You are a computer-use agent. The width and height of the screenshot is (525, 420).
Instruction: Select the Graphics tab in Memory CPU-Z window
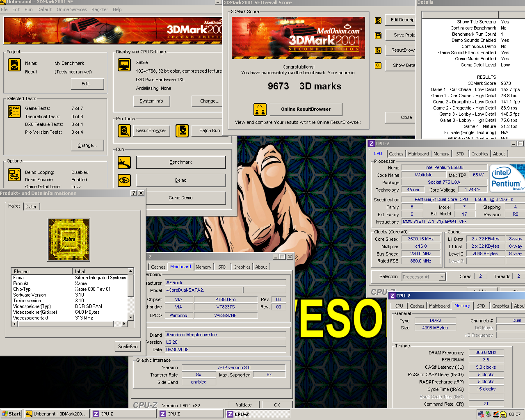click(501, 306)
